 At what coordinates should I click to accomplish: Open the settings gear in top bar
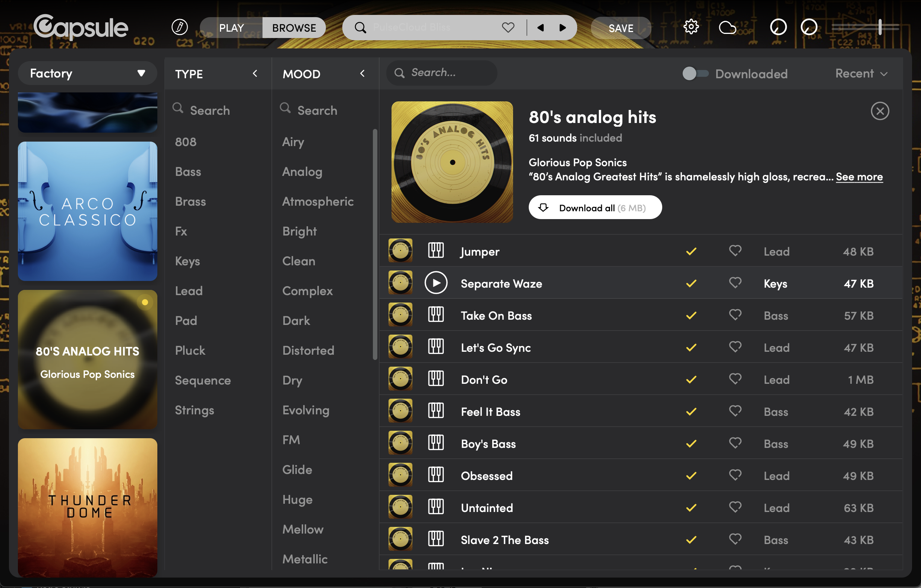tap(691, 27)
